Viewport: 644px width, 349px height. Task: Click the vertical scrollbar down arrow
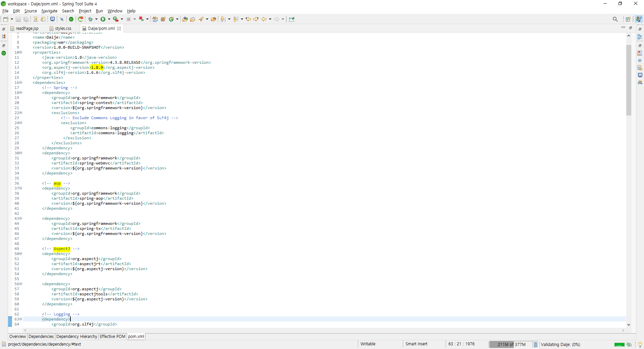[x=629, y=325]
